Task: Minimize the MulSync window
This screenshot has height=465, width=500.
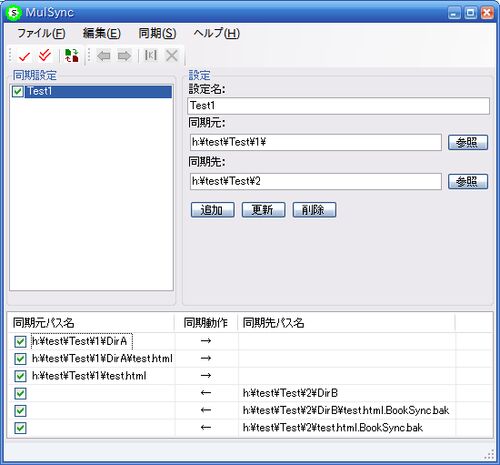Action: 454,13
